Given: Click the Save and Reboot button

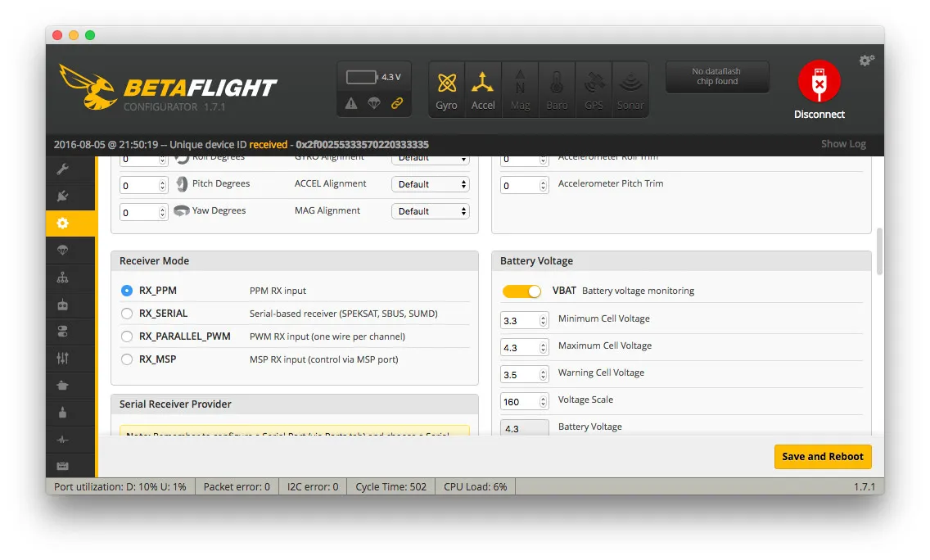Looking at the screenshot, I should coord(822,457).
